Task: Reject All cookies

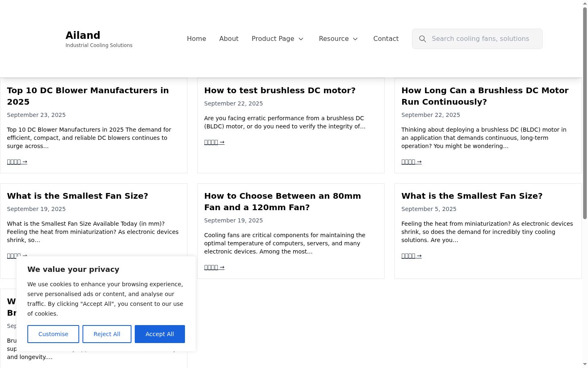Action: [x=107, y=334]
